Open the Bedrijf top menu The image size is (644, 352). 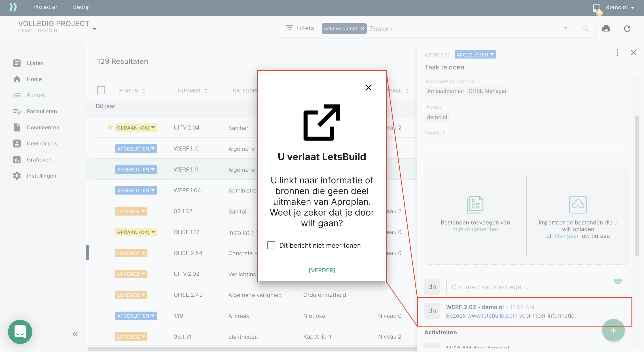(x=81, y=7)
